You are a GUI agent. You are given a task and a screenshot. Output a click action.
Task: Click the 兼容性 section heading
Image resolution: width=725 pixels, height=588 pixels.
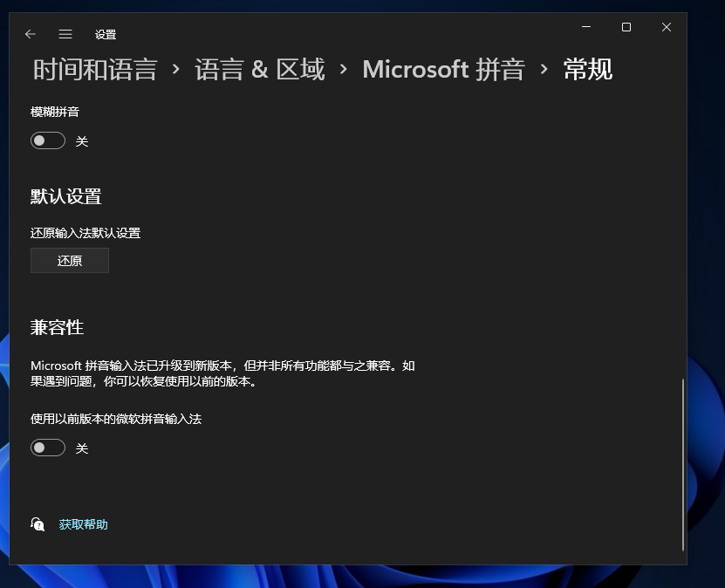point(58,327)
